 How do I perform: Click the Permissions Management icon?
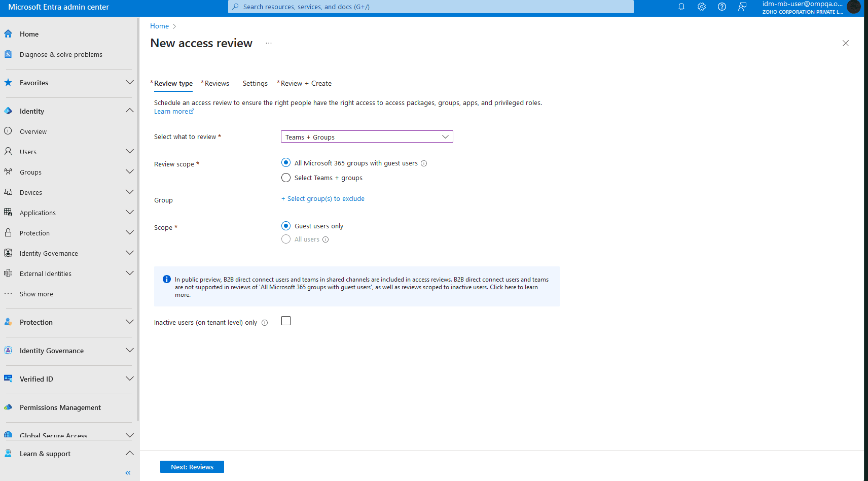pos(8,407)
